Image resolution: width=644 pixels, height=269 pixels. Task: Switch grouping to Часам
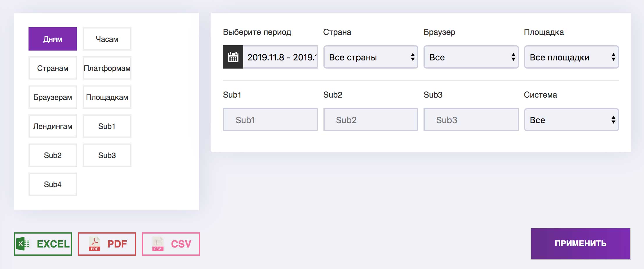(107, 39)
